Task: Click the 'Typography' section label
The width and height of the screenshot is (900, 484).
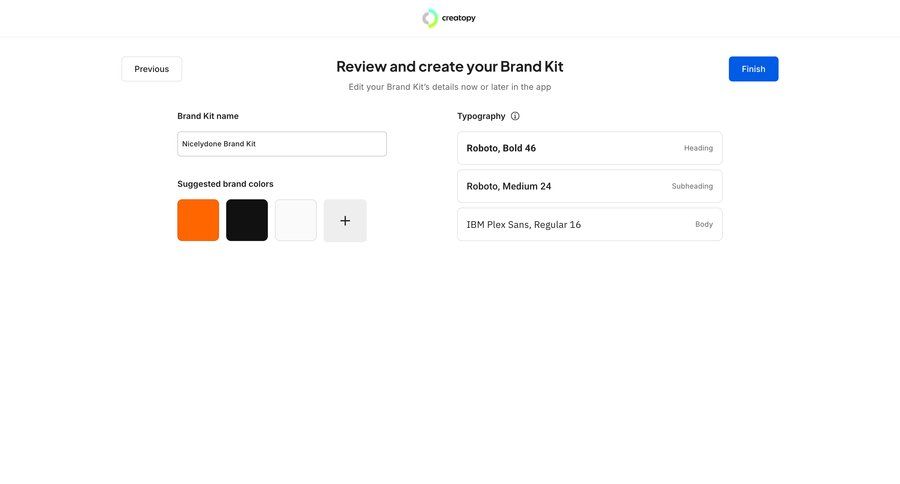Action: [481, 116]
